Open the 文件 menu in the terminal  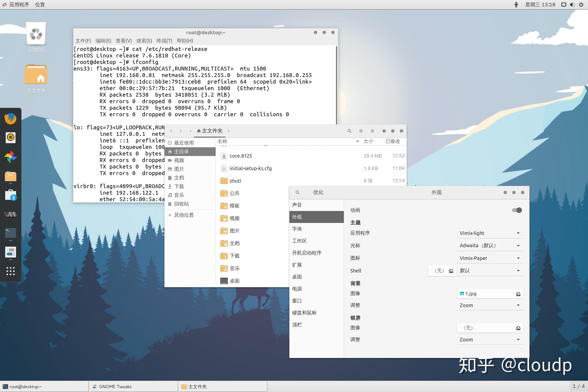(83, 41)
